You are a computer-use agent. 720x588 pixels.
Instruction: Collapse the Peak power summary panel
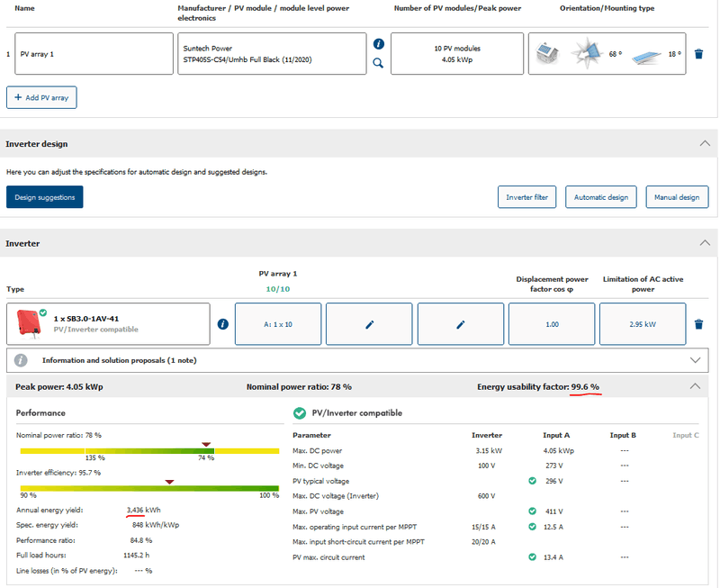pyautogui.click(x=694, y=386)
